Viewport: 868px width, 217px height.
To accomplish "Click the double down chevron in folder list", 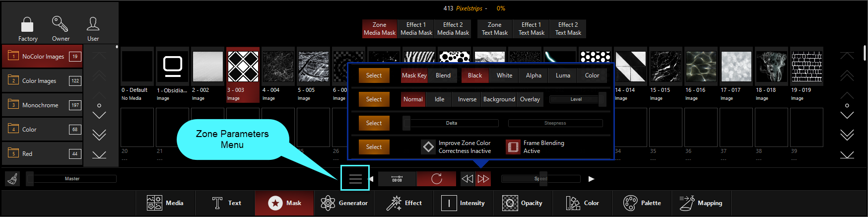I will pyautogui.click(x=99, y=135).
